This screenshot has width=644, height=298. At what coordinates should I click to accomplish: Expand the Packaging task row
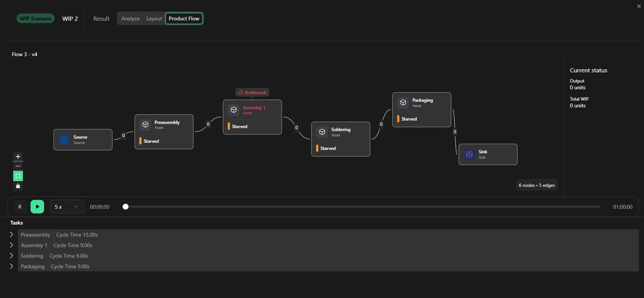pos(11,266)
